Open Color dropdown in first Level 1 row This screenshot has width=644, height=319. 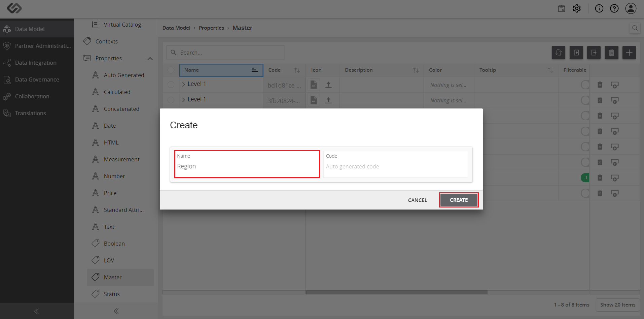point(448,85)
